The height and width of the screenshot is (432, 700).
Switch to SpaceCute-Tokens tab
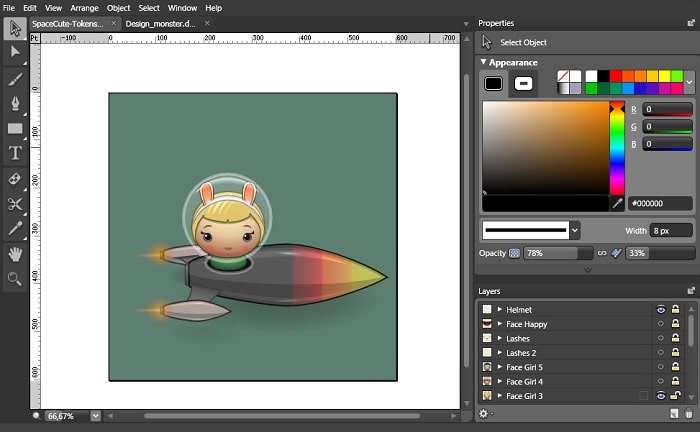pos(67,24)
